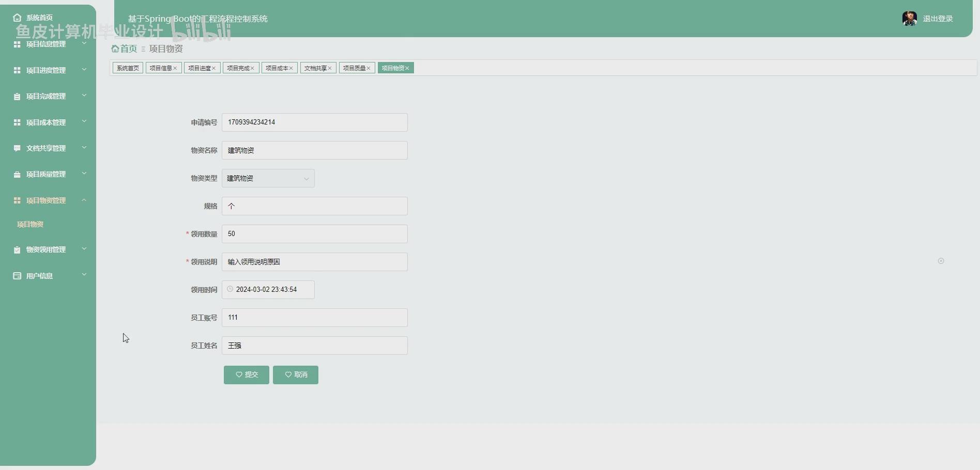This screenshot has height=470, width=980.
Task: Click the 规格 input field
Action: click(315, 206)
